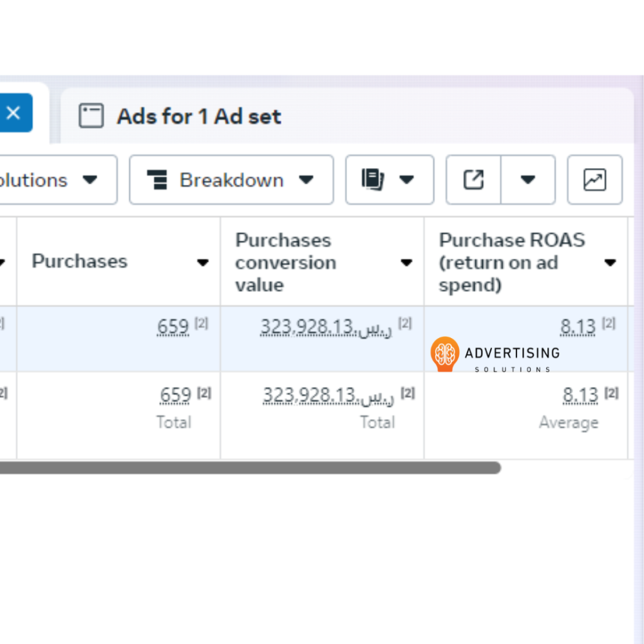Expand the arrow next to the reports icon
The image size is (644, 644).
(x=406, y=180)
